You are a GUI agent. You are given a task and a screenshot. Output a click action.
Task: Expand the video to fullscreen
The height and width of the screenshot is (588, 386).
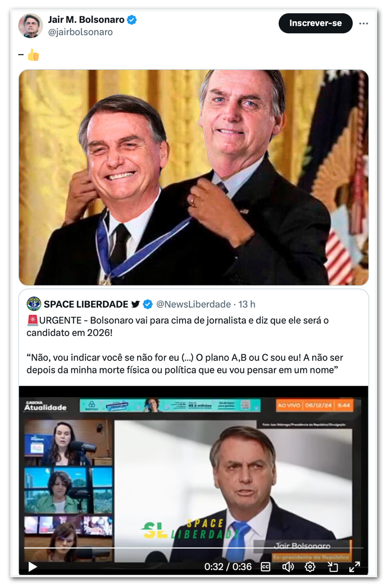(x=355, y=567)
